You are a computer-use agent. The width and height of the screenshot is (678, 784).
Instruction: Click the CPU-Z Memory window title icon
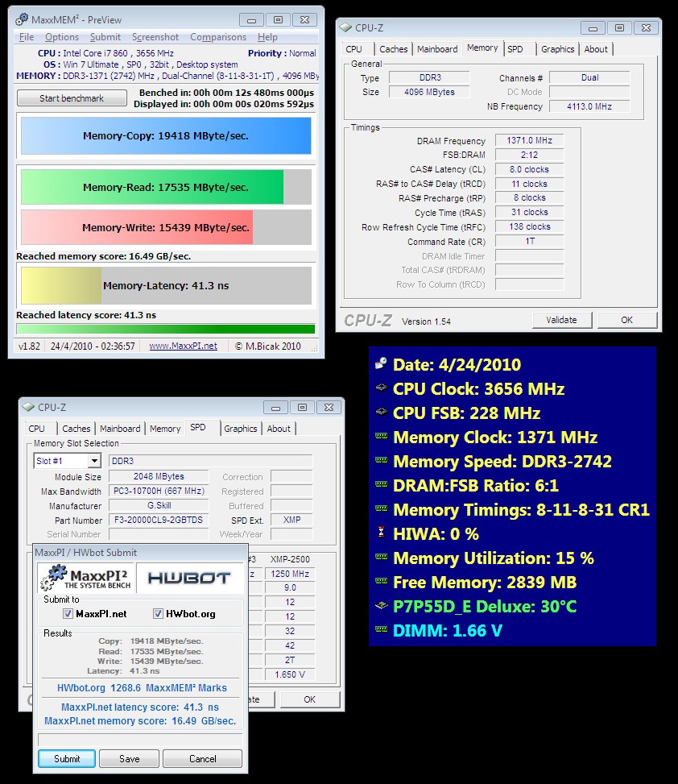pyautogui.click(x=345, y=27)
